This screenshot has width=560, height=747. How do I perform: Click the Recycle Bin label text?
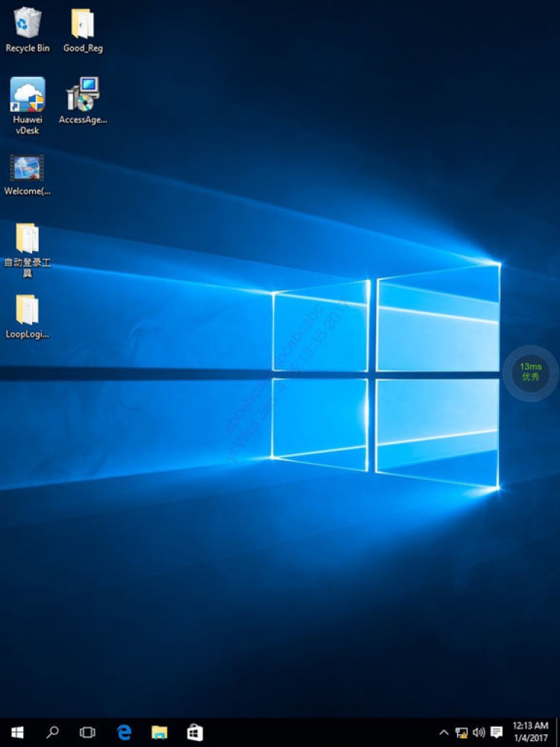28,48
